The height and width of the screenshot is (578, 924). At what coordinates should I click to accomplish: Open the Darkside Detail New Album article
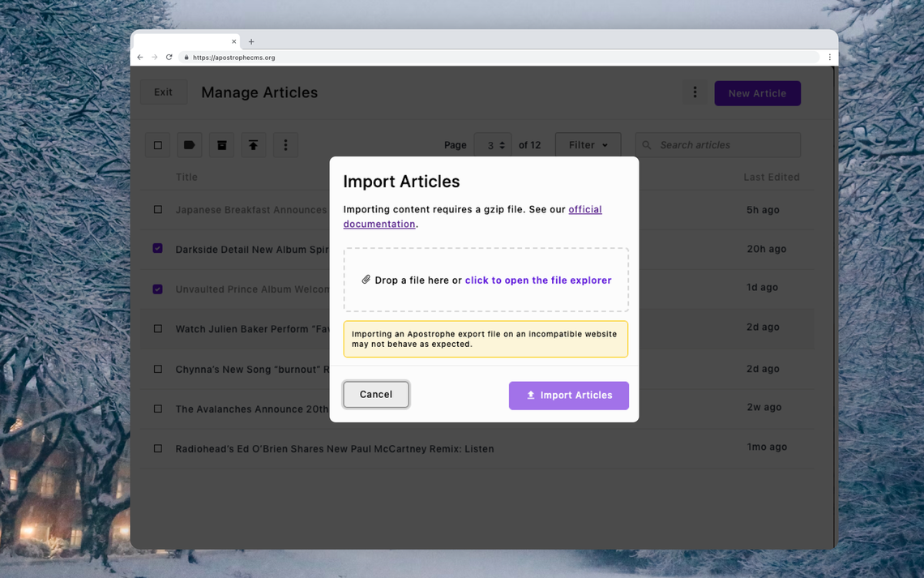pyautogui.click(x=252, y=249)
